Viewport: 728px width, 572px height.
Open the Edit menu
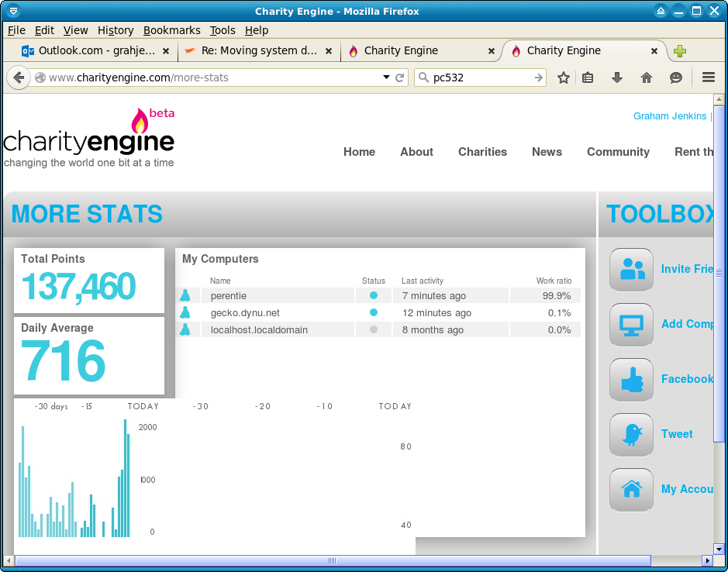coord(44,30)
